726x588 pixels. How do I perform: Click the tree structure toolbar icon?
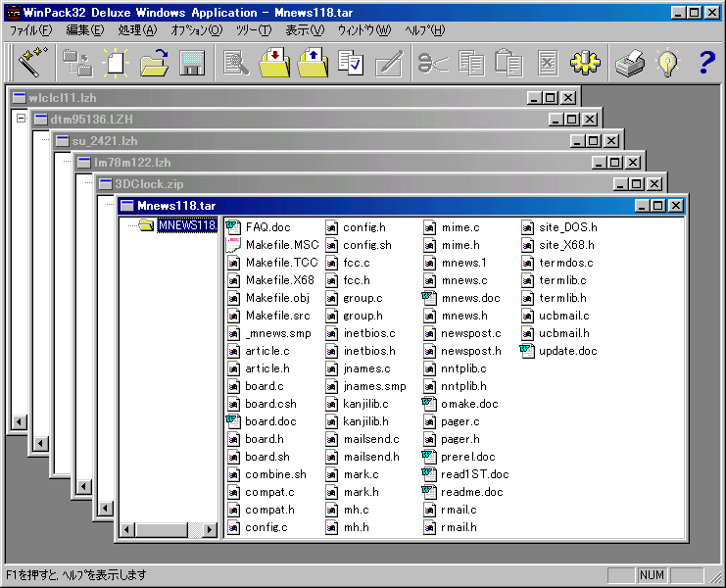coord(77,62)
